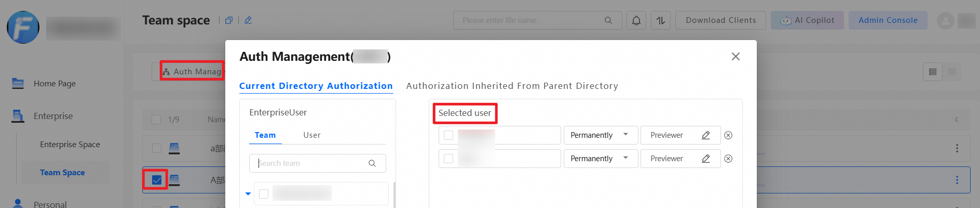980x208 pixels.
Task: Click the edit pencil beside Team space
Action: click(248, 20)
